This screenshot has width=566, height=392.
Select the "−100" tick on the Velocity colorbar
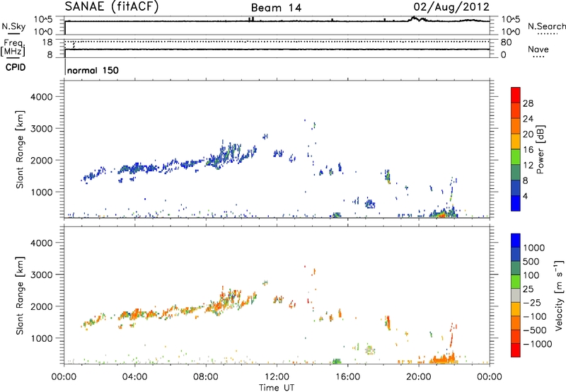535,316
